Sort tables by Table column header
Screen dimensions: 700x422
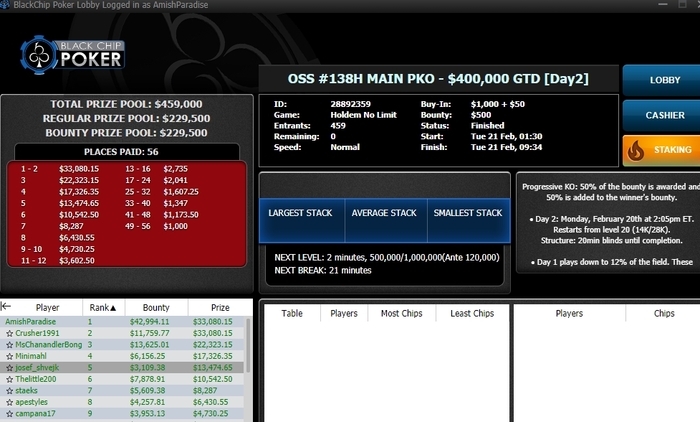pos(292,313)
